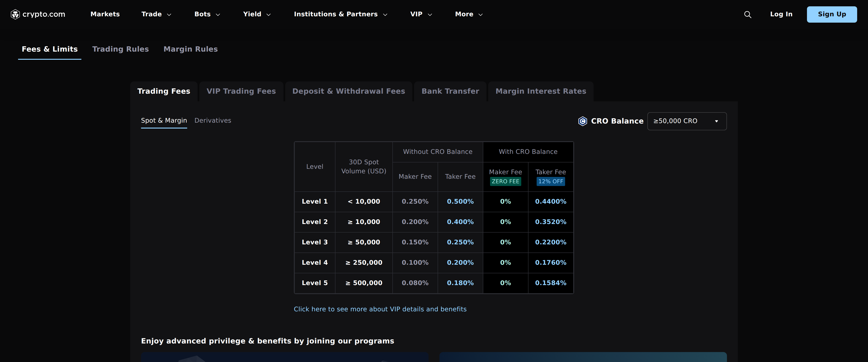Click the With CRO Balance header

pyautogui.click(x=528, y=152)
